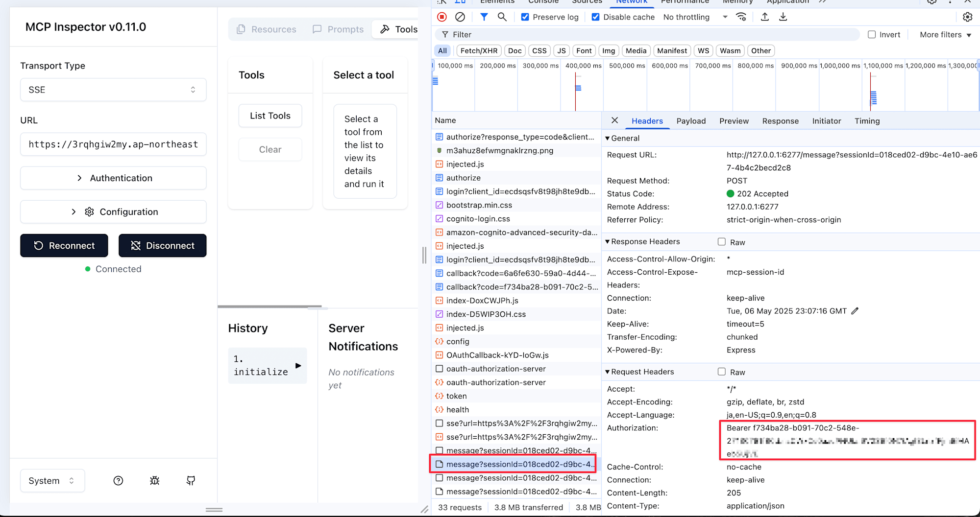The height and width of the screenshot is (517, 980).
Task: Click the Clear tools button
Action: [x=270, y=150]
